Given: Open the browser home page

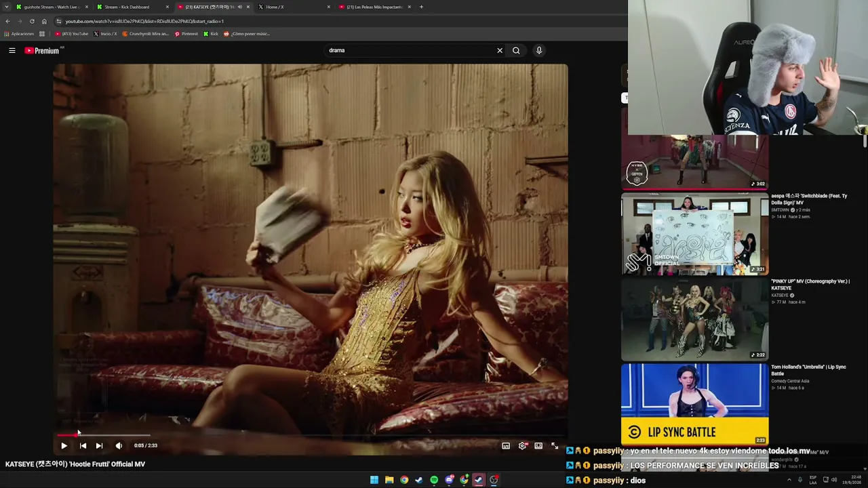Looking at the screenshot, I should [44, 21].
